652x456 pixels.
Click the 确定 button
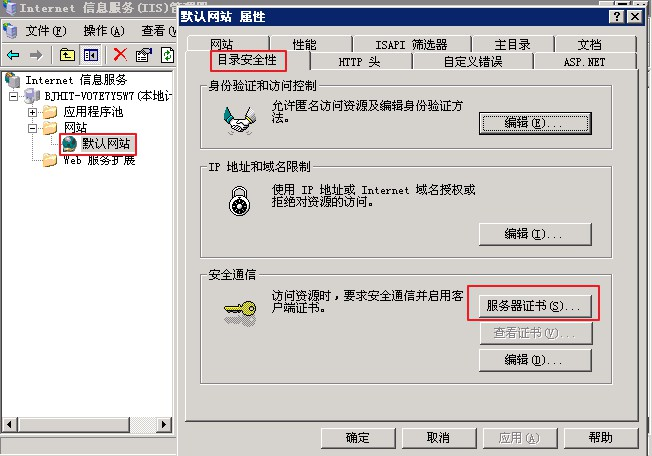[358, 438]
